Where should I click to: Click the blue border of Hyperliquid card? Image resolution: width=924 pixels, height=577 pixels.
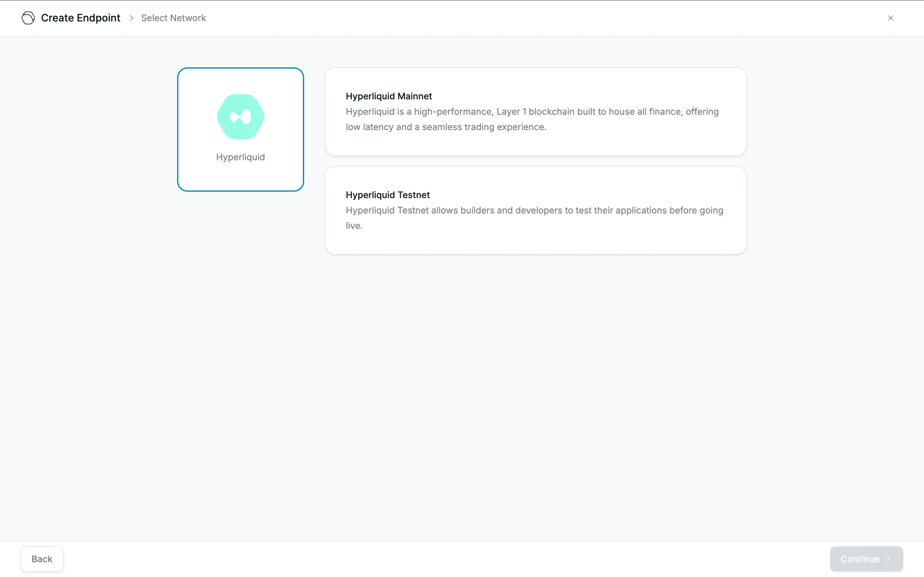click(178, 130)
